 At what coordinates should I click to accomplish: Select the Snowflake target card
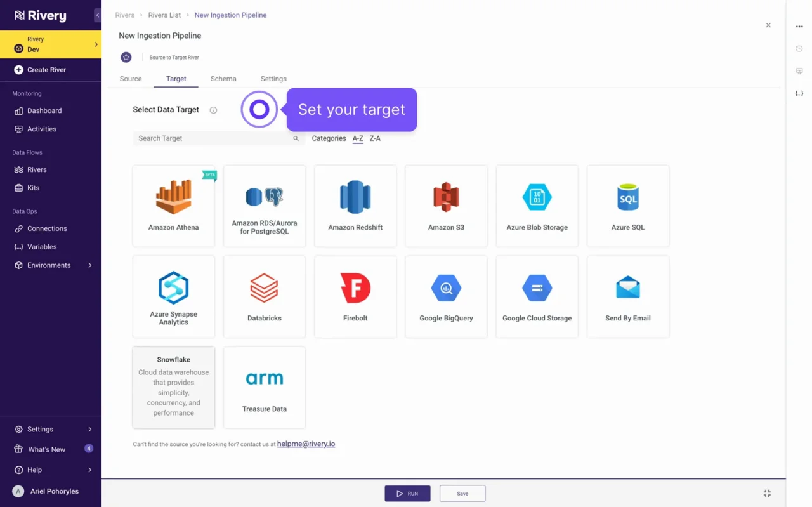(173, 388)
